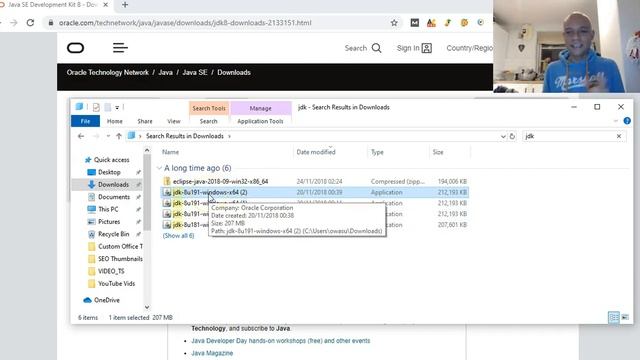Open the Java Magazine link
640x360 pixels.
pos(212,353)
